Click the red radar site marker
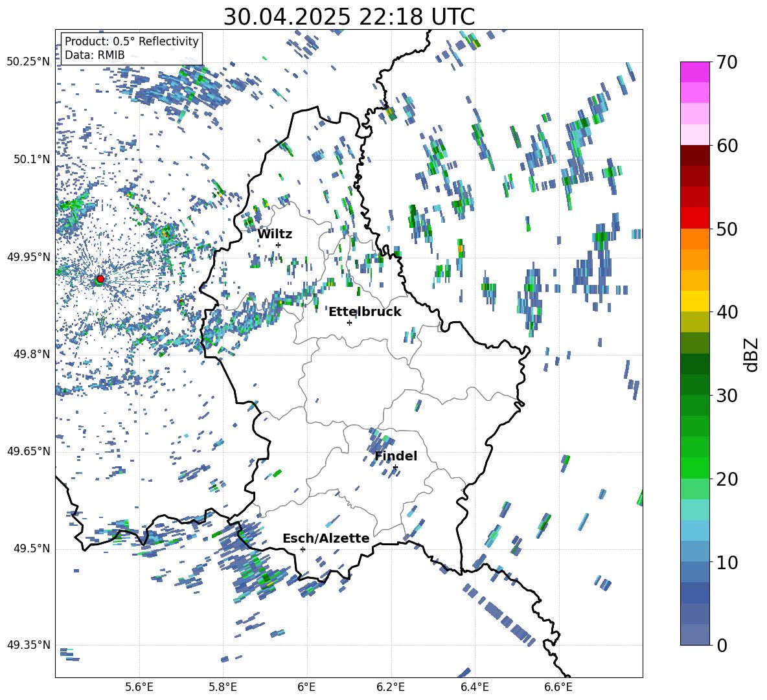This screenshot has height=700, width=767. [100, 279]
